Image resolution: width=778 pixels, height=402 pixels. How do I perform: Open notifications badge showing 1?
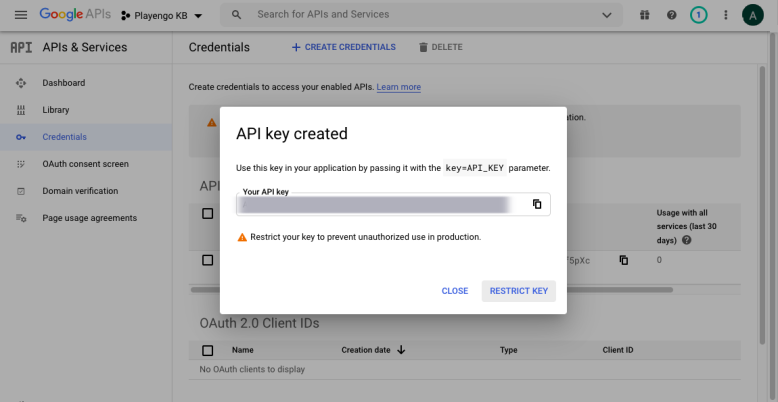699,15
